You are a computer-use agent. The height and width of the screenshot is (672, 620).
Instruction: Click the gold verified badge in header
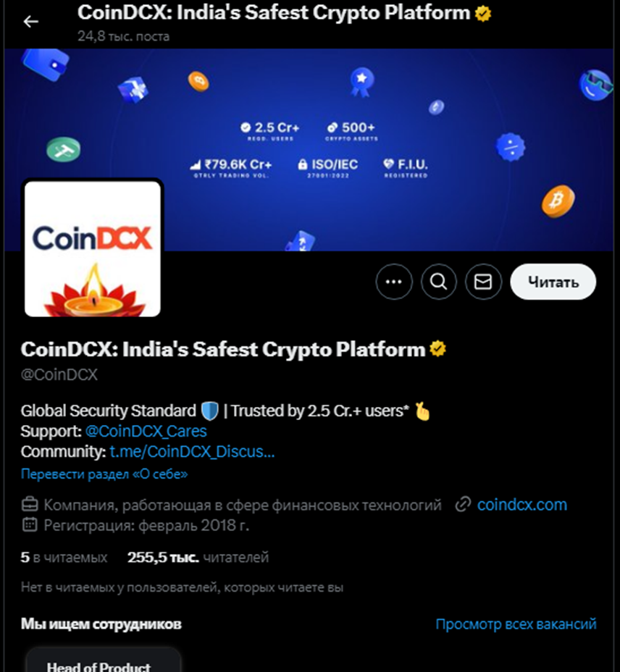pos(483,14)
